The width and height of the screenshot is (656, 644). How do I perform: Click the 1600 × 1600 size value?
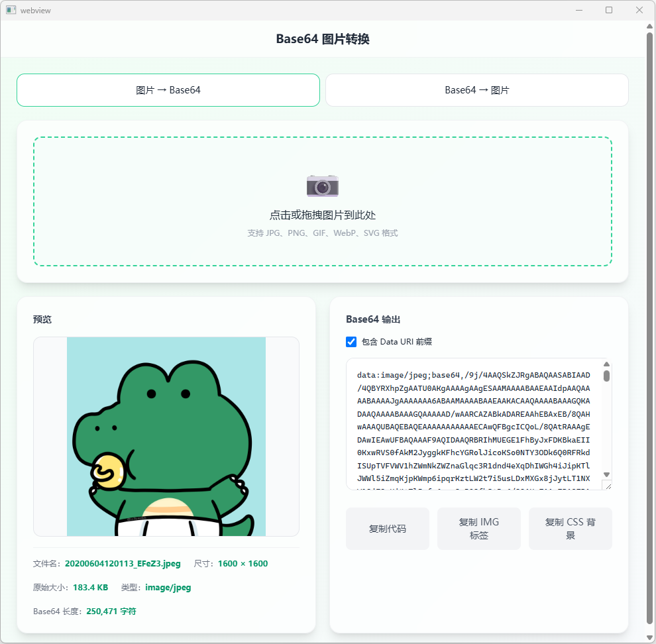pos(243,564)
